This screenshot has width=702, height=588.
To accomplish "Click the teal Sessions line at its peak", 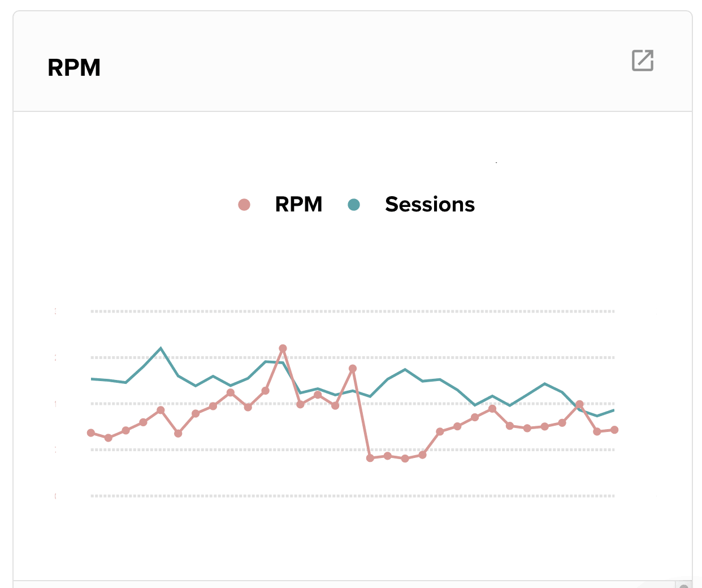I will pos(161,348).
